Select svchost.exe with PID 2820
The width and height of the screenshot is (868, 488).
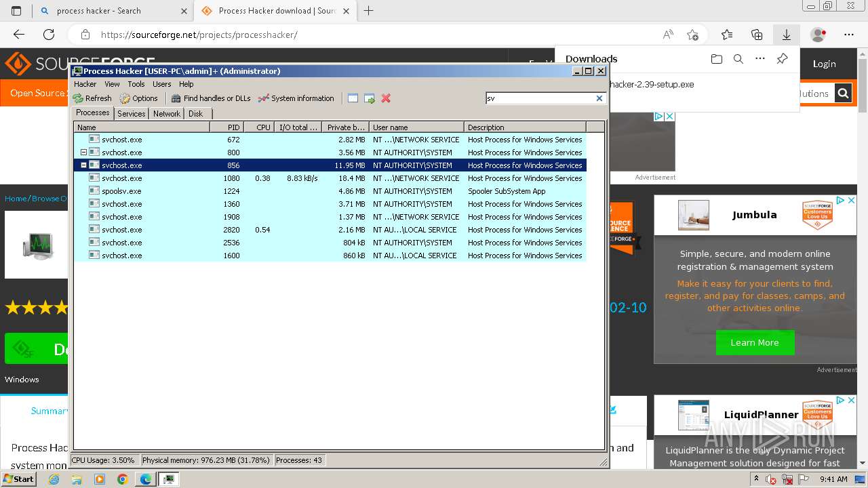[x=330, y=230]
